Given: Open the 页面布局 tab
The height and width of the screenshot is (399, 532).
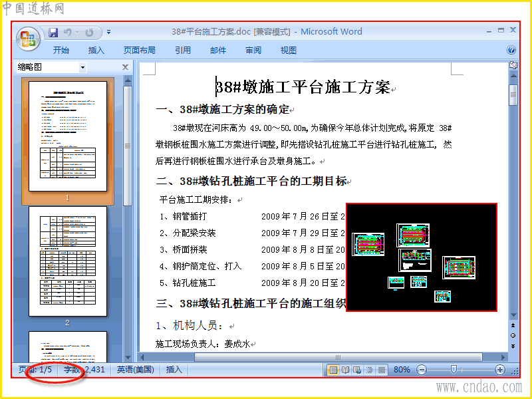Looking at the screenshot, I should tap(140, 51).
